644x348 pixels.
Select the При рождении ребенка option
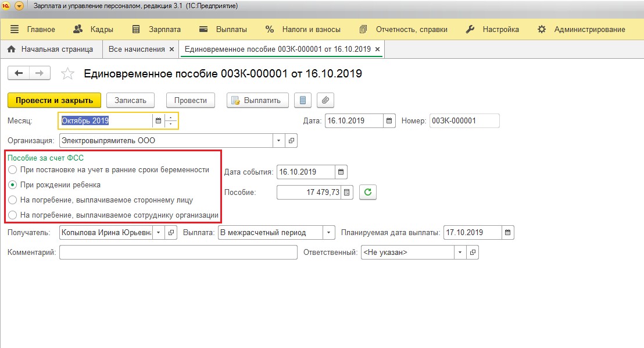click(55, 185)
